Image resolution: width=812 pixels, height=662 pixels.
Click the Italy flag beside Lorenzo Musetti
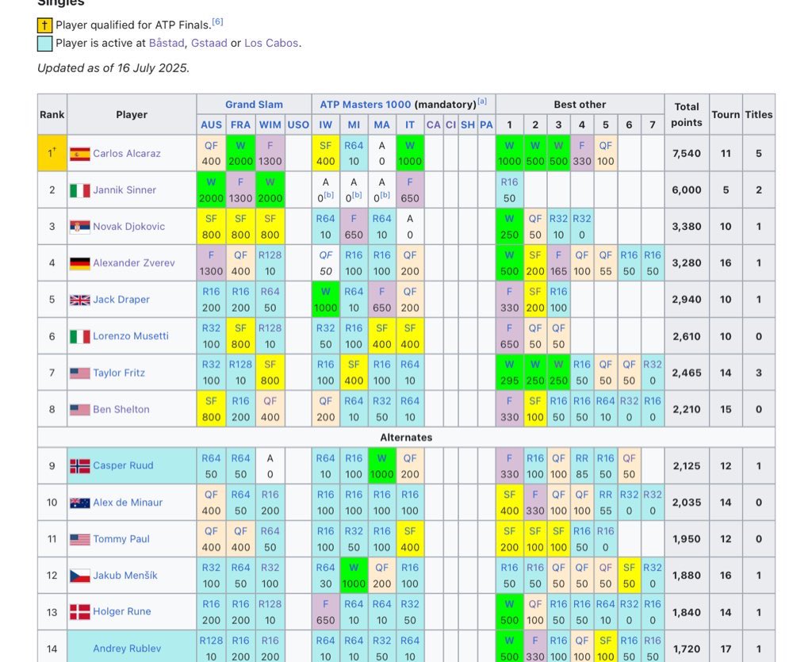pyautogui.click(x=80, y=336)
